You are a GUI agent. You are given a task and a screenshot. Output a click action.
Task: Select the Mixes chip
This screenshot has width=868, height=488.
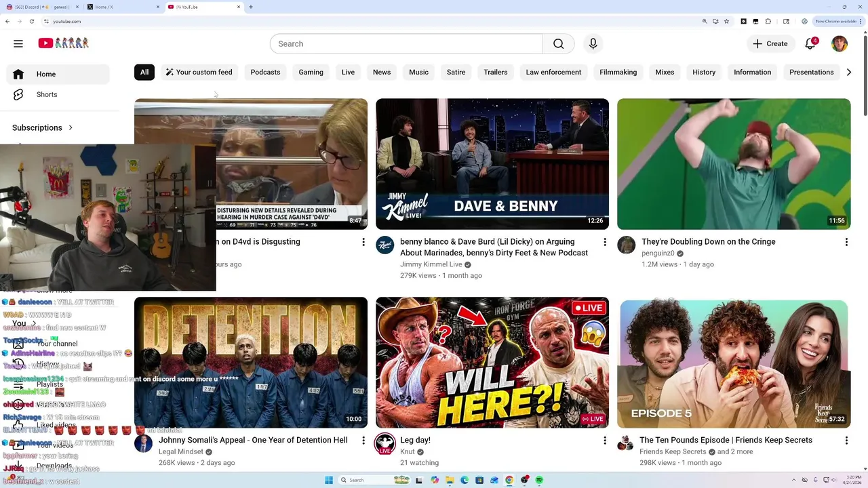[x=665, y=72]
